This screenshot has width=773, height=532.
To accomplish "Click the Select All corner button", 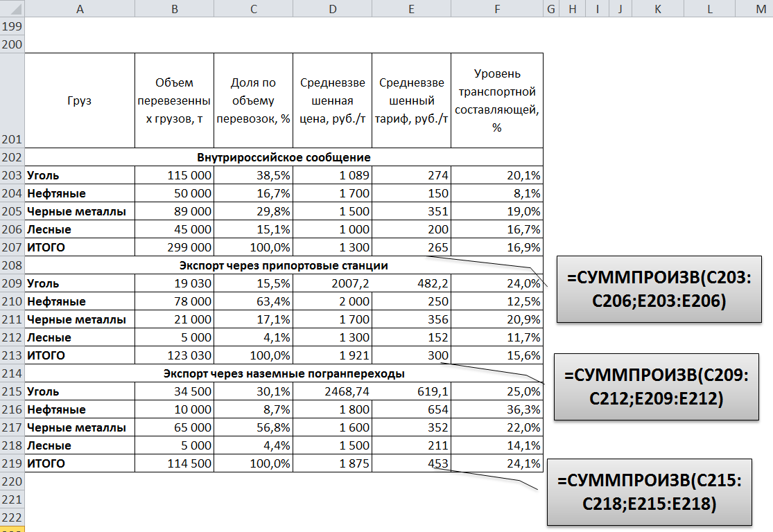I will click(12, 9).
